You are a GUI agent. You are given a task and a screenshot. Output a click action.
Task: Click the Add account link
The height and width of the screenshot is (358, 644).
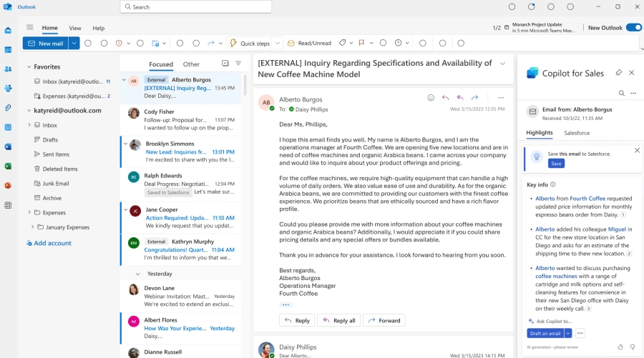(52, 243)
